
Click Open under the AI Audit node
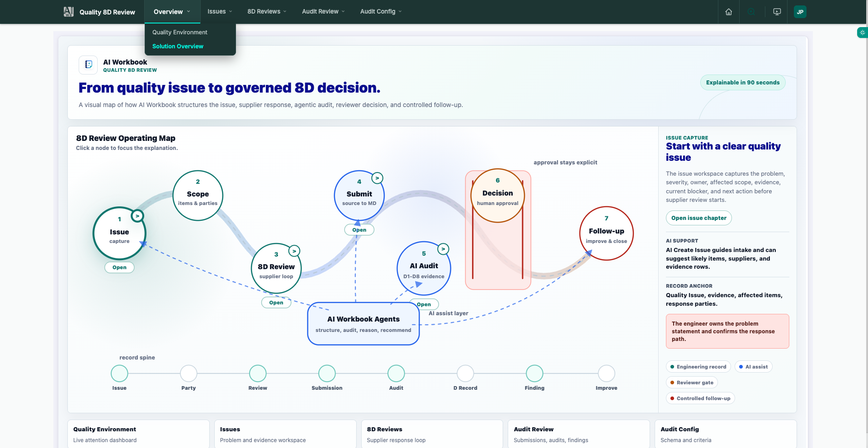coord(424,304)
